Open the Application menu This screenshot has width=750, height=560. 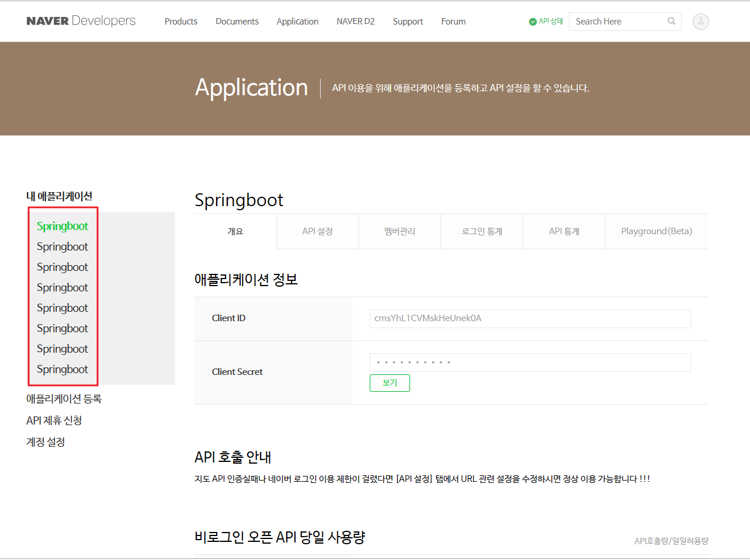click(x=297, y=22)
